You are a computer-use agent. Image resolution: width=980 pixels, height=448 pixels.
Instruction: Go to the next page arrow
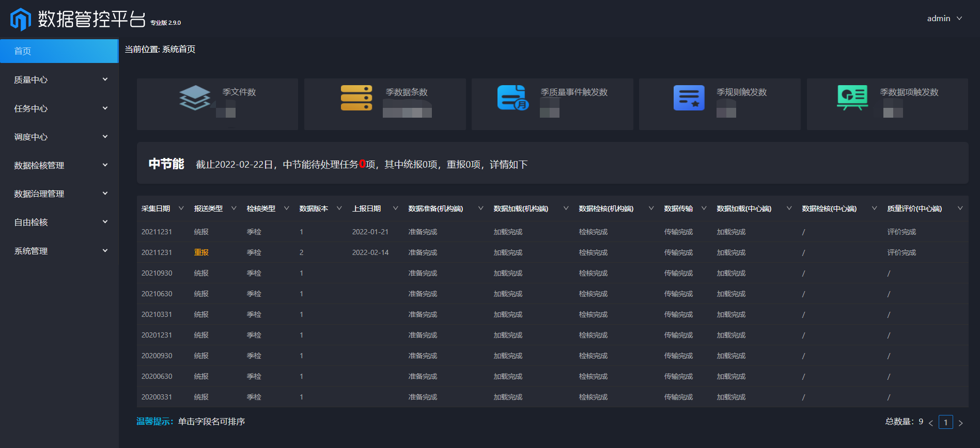pyautogui.click(x=960, y=423)
